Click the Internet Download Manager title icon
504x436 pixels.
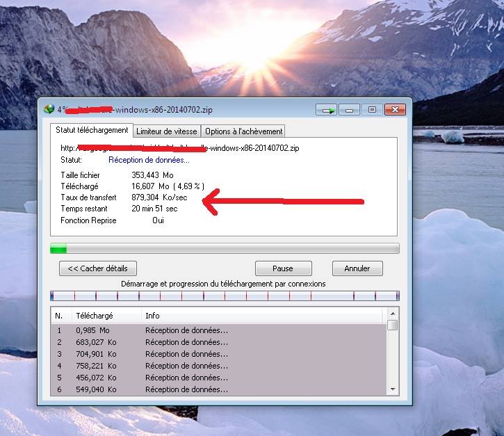point(49,109)
